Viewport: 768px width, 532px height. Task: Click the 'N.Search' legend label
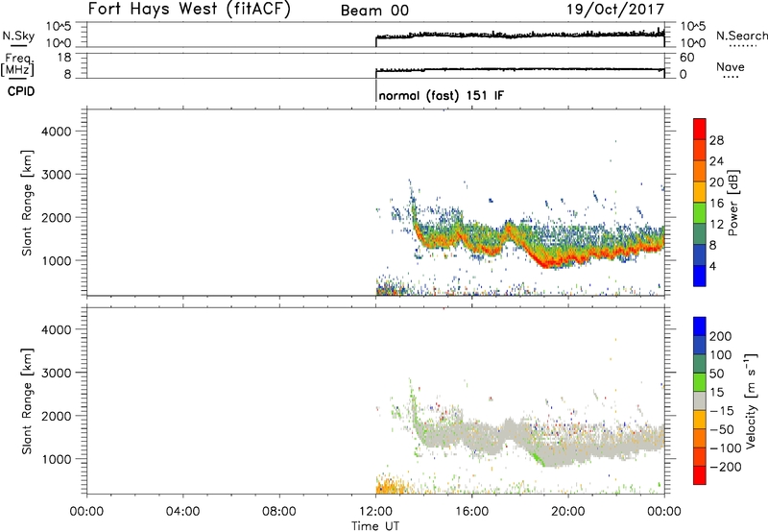tap(741, 36)
